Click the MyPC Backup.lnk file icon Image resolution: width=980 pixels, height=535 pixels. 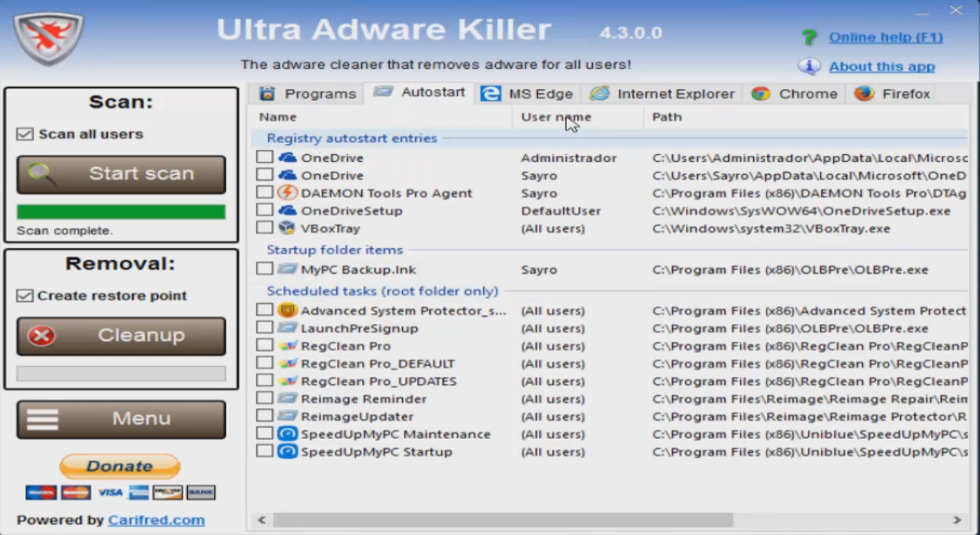click(x=287, y=269)
